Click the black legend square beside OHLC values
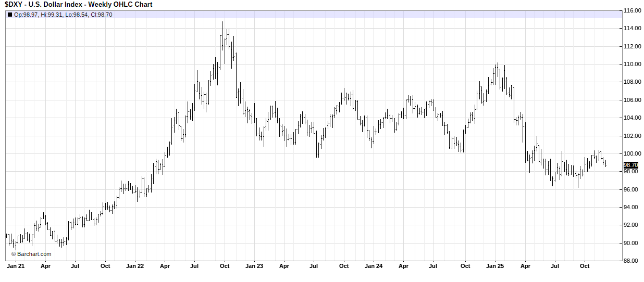This screenshot has height=282, width=644. [x=10, y=15]
